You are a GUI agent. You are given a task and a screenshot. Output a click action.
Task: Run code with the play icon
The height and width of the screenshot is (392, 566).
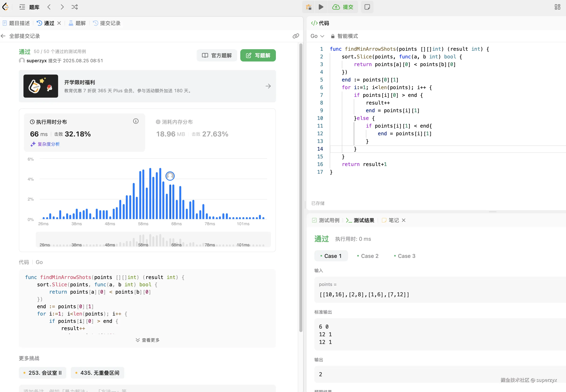point(321,7)
